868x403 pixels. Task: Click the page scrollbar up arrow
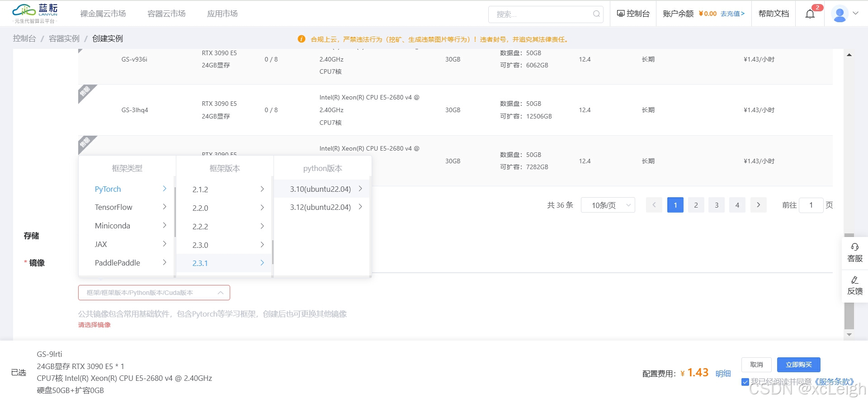[849, 55]
